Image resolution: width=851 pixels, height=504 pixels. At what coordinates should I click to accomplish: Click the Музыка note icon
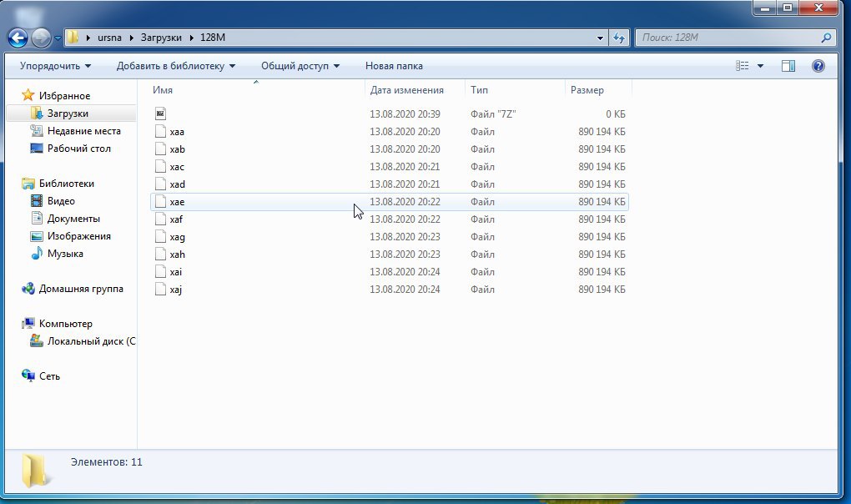[x=37, y=254]
